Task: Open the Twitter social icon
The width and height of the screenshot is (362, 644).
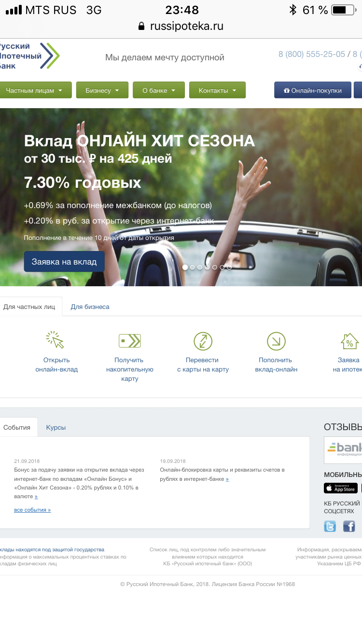Action: pyautogui.click(x=330, y=526)
